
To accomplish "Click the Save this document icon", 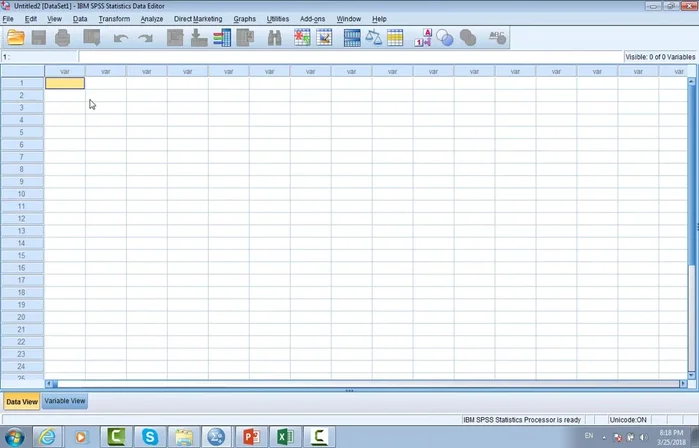I will coord(39,37).
